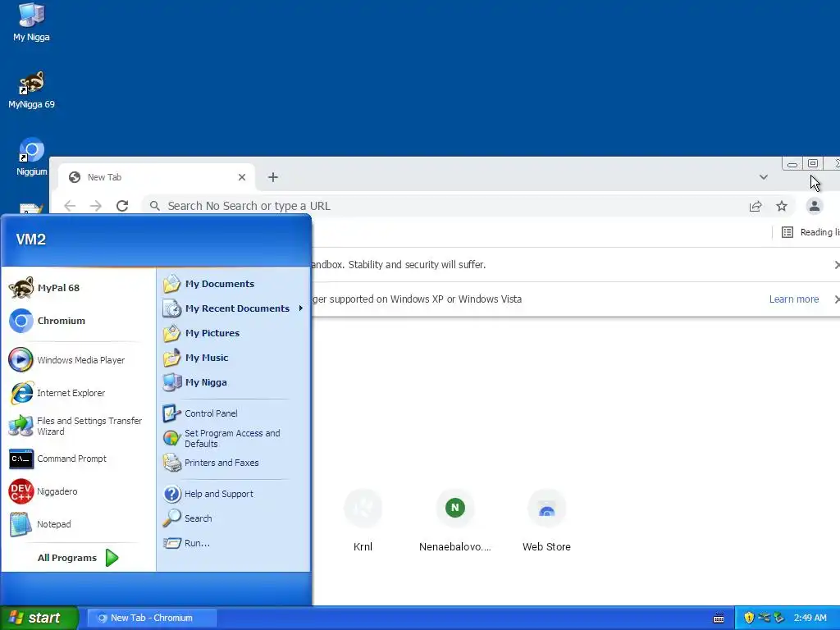Open the tab search chevron dropdown in Chromium
The height and width of the screenshot is (630, 840).
[x=764, y=177]
